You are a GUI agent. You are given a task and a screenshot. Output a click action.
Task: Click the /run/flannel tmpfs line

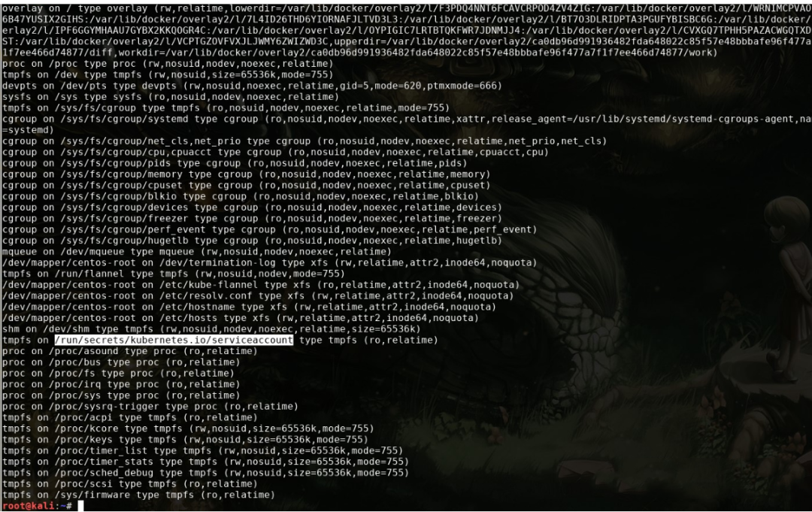[174, 274]
